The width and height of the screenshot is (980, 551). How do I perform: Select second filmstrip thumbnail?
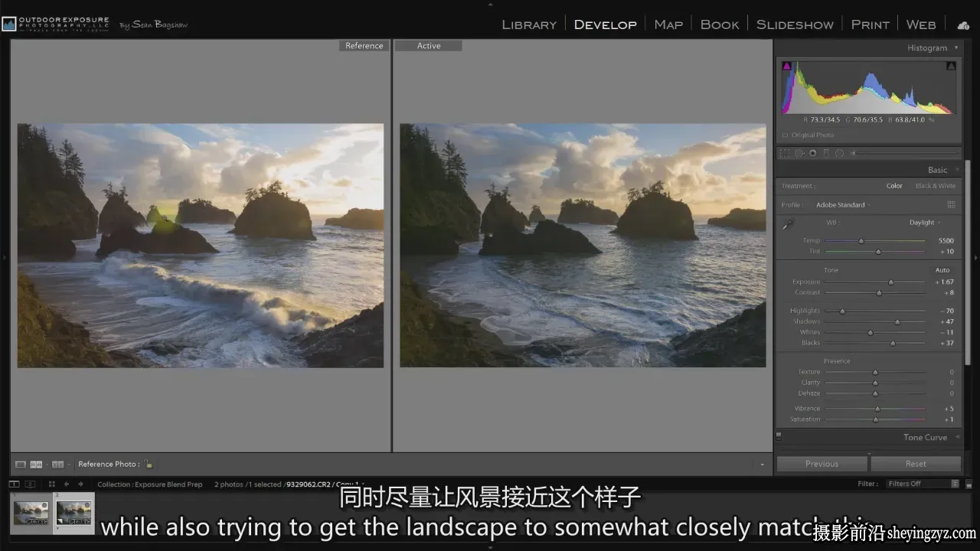(74, 512)
